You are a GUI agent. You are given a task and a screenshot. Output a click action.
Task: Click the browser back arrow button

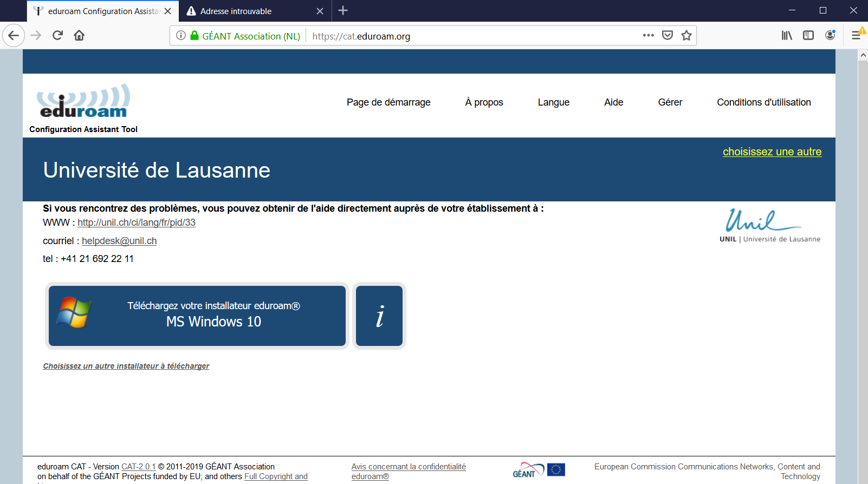(x=14, y=36)
